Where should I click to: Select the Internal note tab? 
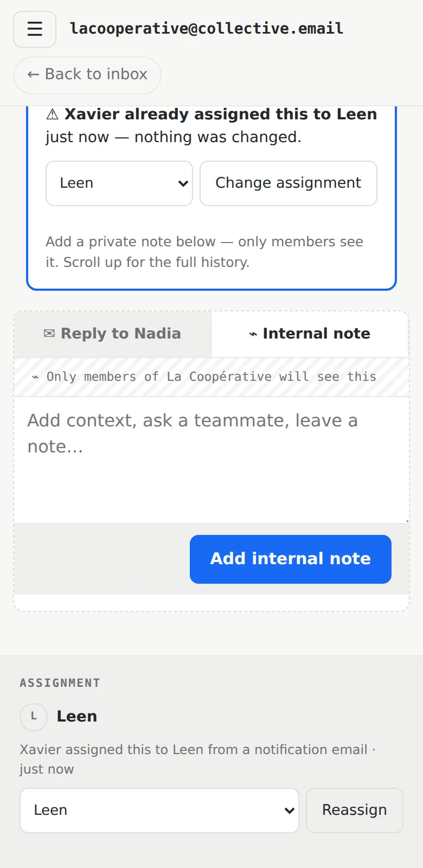pos(310,334)
